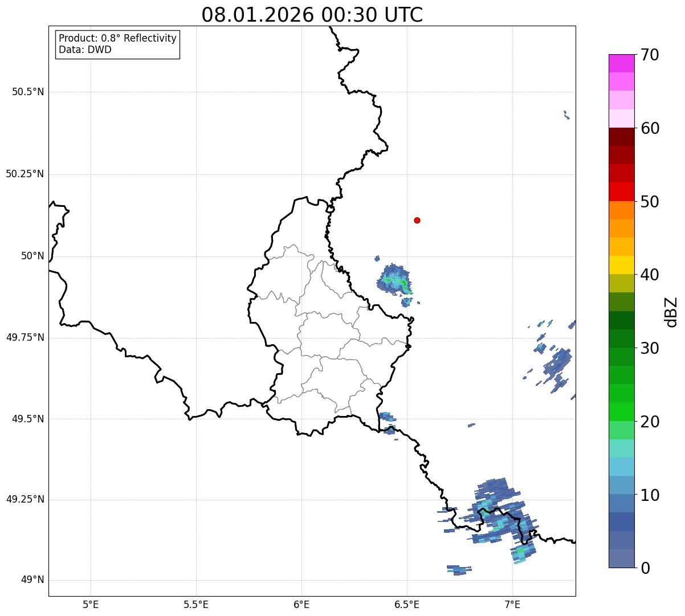Select the Product: 0.8° Reflectivity label
The image size is (685, 616).
118,38
